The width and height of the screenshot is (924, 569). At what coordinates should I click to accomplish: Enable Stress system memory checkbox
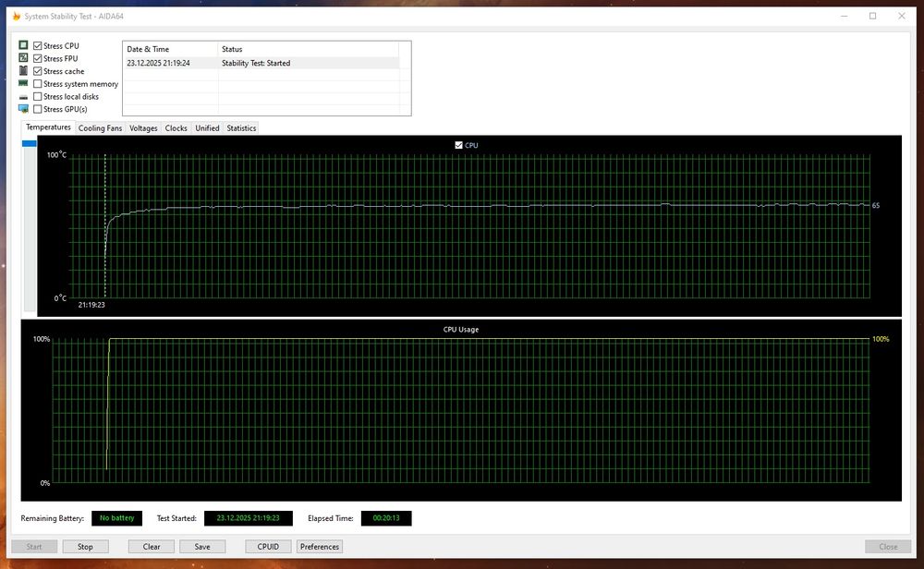coord(38,84)
